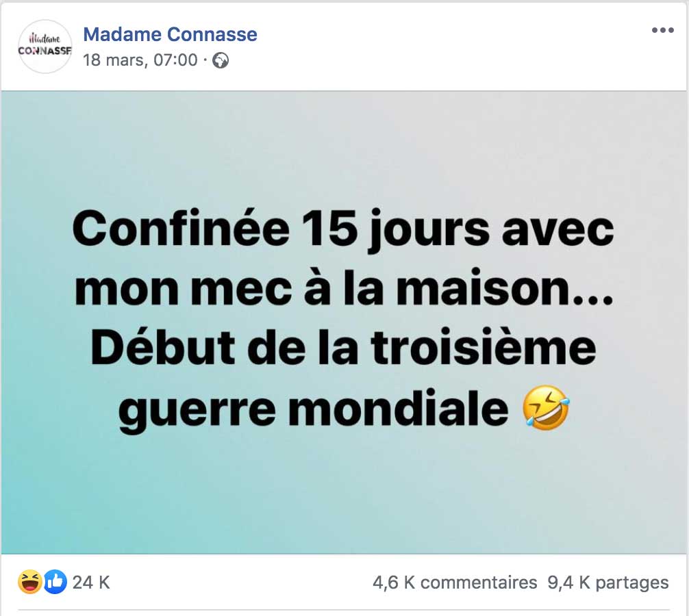Open the three-dots post options menu
This screenshot has width=689, height=616.
coord(662,31)
